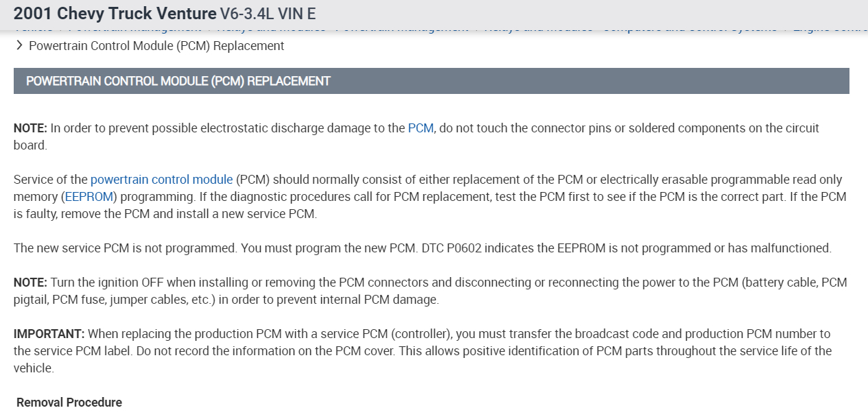Select the Powertrain Control Module (PCM) Replacement breadcrumb
This screenshot has width=868, height=419.
click(x=156, y=46)
